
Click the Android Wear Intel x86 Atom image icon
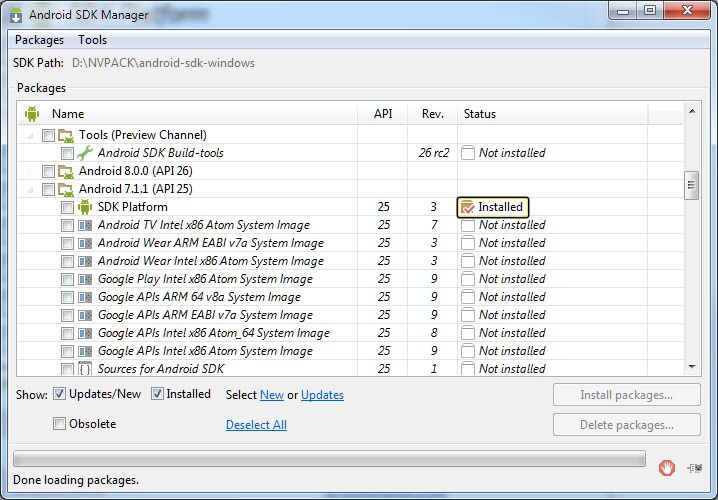[85, 261]
